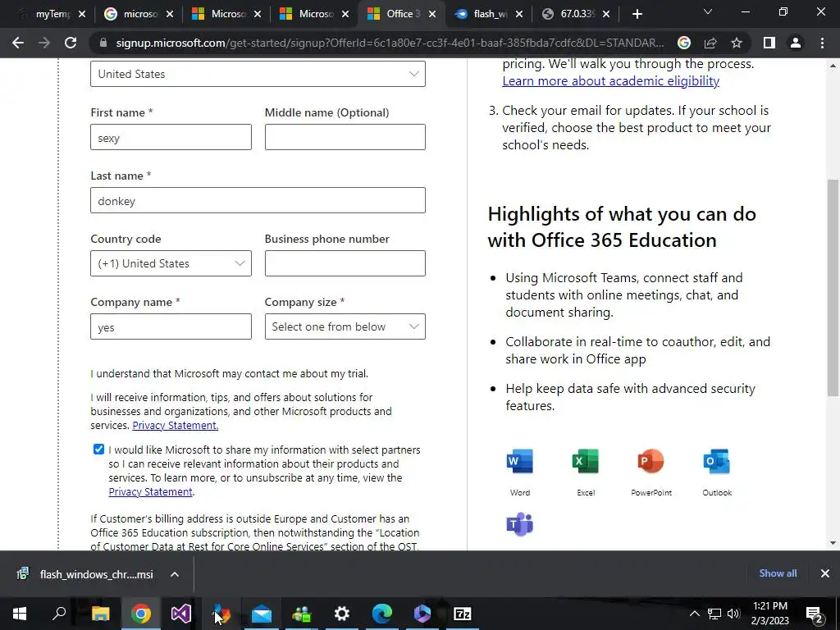Open Privacy Statement link below checkbox
This screenshot has width=840, height=630.
coord(151,492)
